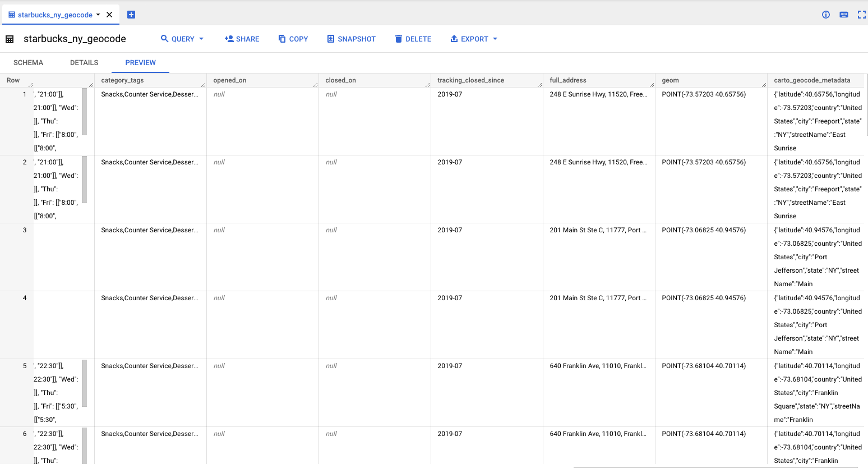This screenshot has width=868, height=468.
Task: Open a new tab with the plus icon
Action: (131, 15)
